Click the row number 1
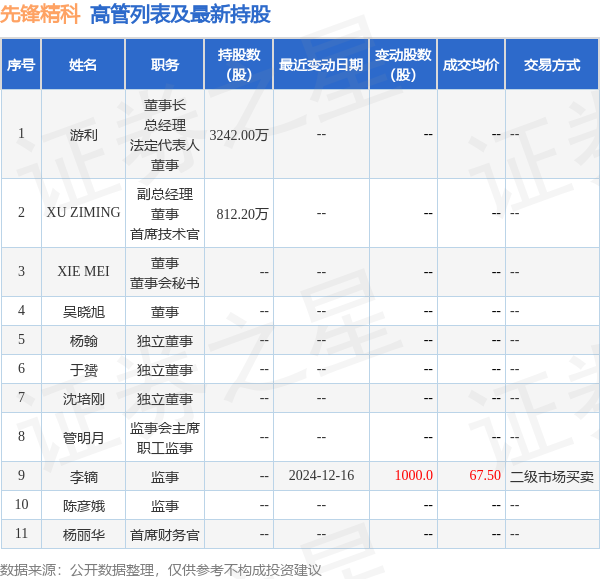This screenshot has width=600, height=579. pyautogui.click(x=21, y=133)
